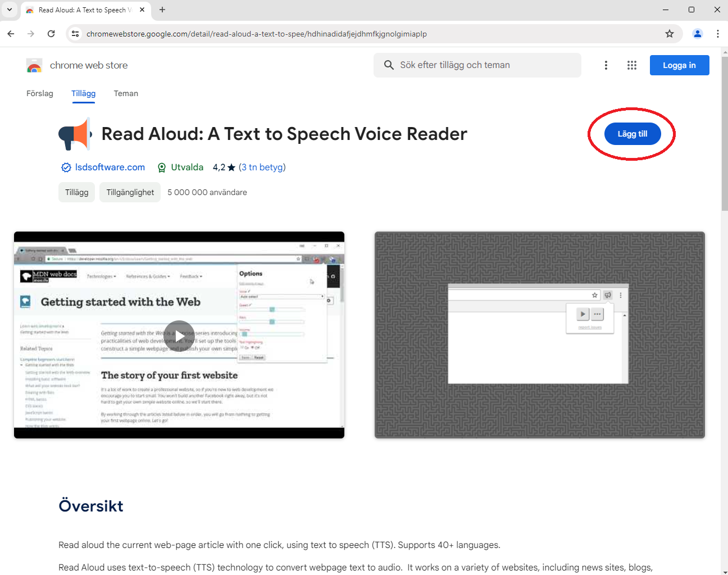Close the Read Aloud tab
Image resolution: width=728 pixels, height=575 pixels.
pyautogui.click(x=142, y=10)
